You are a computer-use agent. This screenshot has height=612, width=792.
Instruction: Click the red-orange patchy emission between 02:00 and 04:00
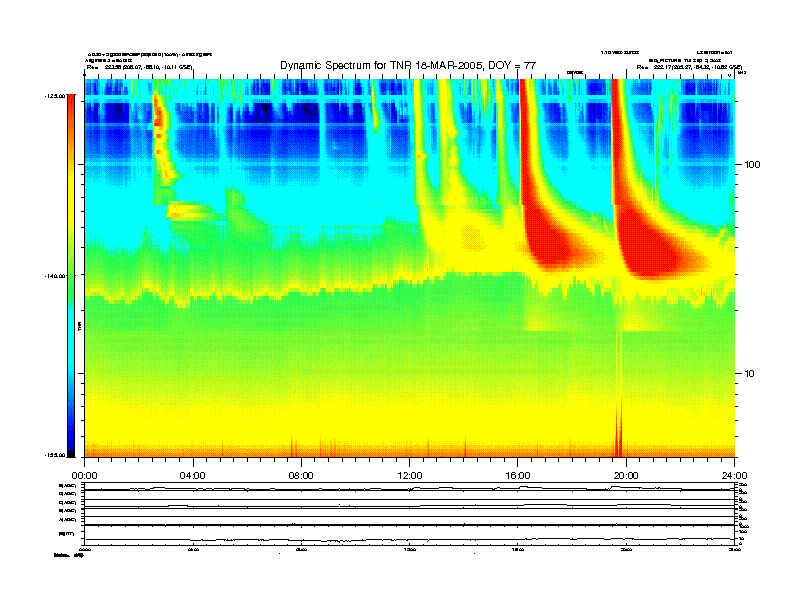pyautogui.click(x=163, y=136)
